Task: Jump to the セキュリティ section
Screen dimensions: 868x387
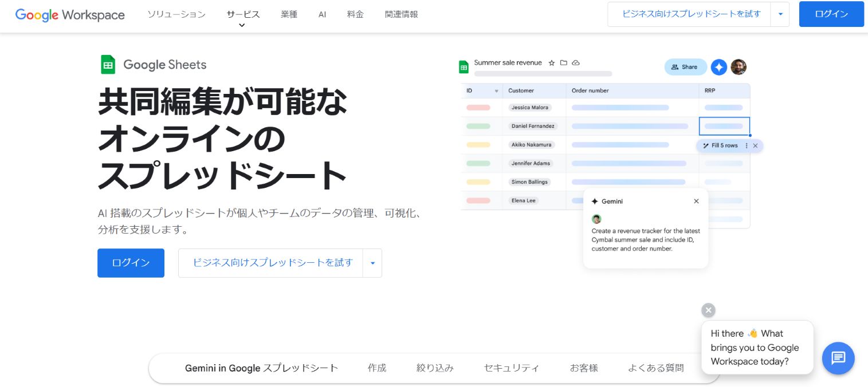Action: (511, 368)
